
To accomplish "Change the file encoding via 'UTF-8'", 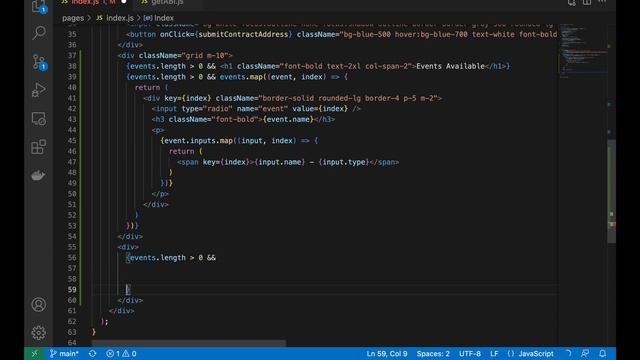I will click(470, 353).
